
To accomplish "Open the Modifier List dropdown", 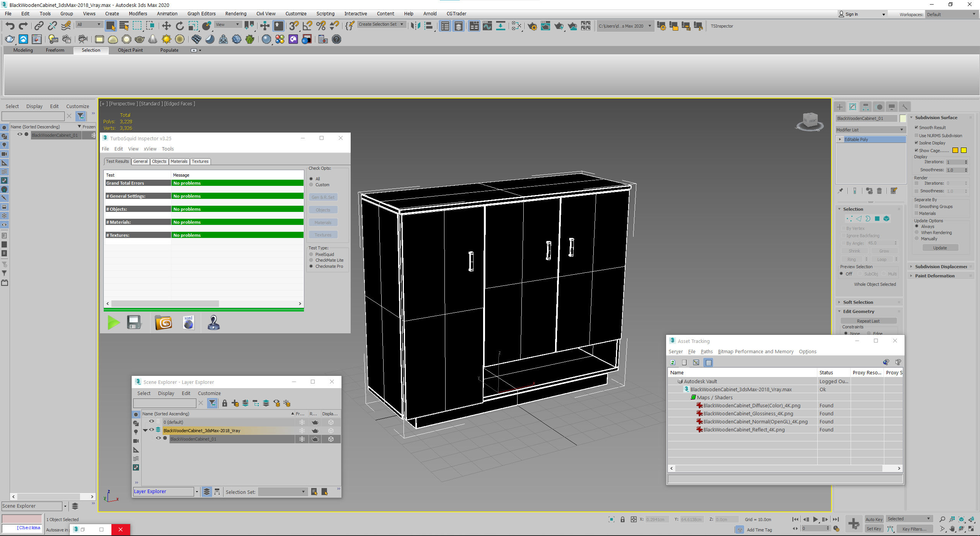I will click(x=871, y=130).
